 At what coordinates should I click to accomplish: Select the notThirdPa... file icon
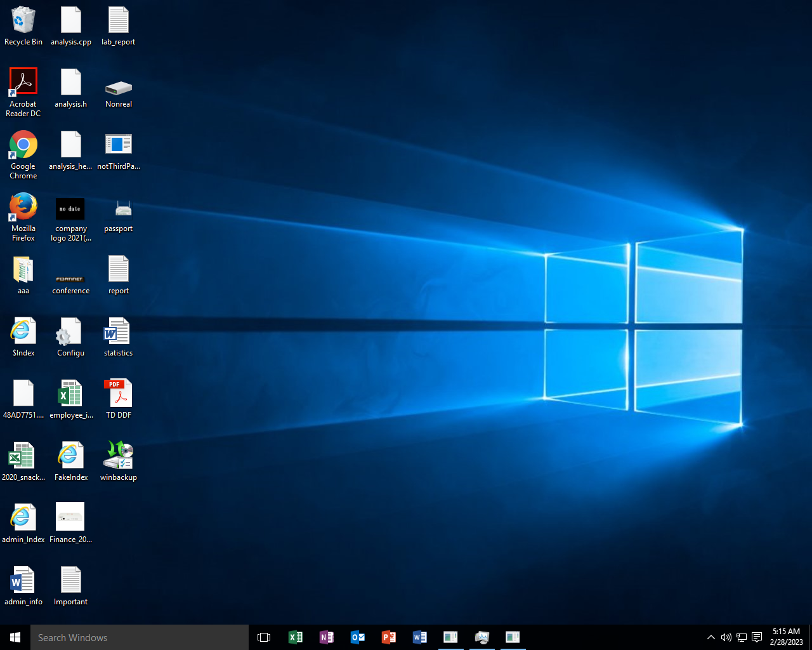coord(119,152)
